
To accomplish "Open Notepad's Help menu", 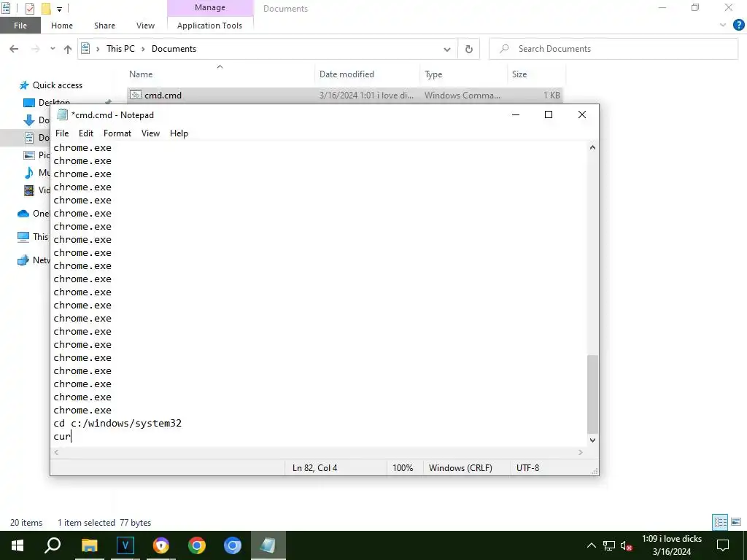I will [179, 133].
